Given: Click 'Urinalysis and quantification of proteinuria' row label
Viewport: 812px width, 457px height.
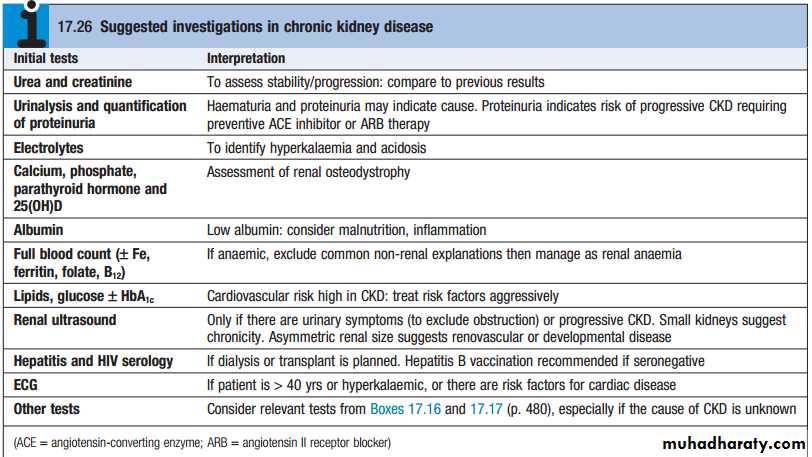Looking at the screenshot, I should tap(99, 114).
